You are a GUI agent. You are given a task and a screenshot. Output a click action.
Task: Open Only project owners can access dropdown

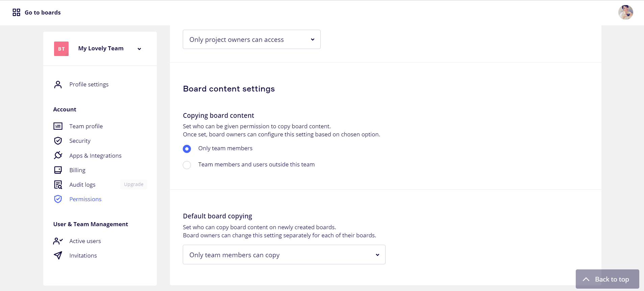pyautogui.click(x=251, y=39)
